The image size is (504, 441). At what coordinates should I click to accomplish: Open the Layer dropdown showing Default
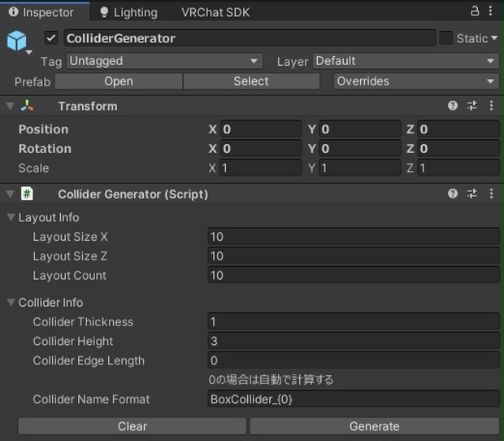click(x=405, y=61)
